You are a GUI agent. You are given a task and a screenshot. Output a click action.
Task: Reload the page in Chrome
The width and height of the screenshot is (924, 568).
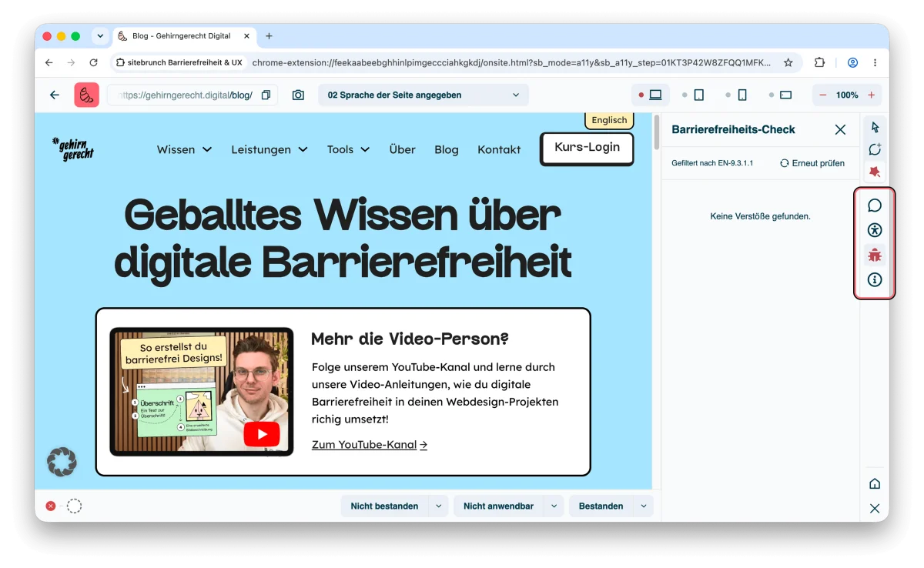tap(94, 62)
